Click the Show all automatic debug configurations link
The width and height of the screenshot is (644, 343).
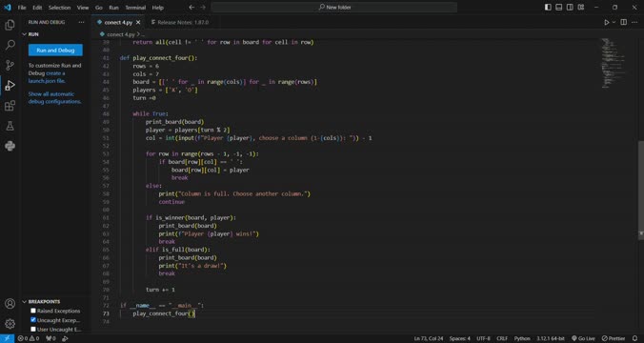[x=54, y=97]
